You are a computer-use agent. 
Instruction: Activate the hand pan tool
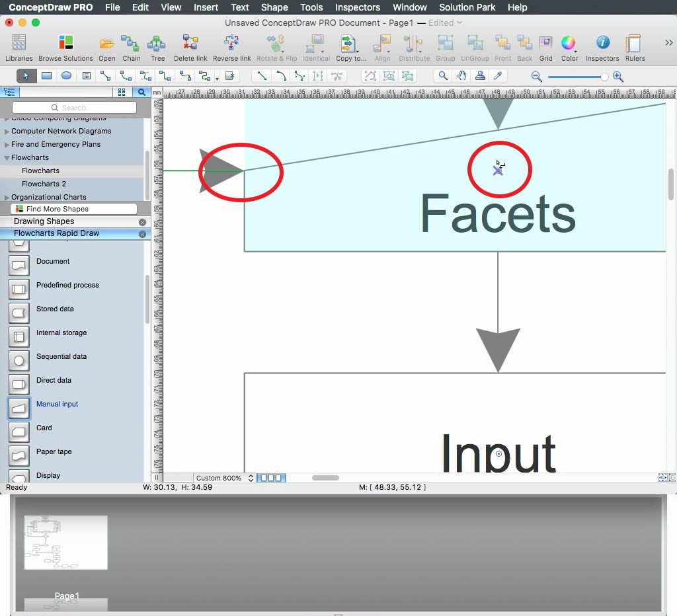[x=462, y=76]
